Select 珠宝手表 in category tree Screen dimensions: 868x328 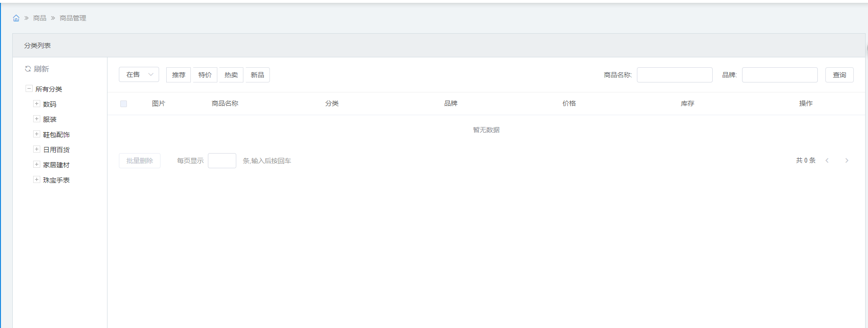click(56, 180)
